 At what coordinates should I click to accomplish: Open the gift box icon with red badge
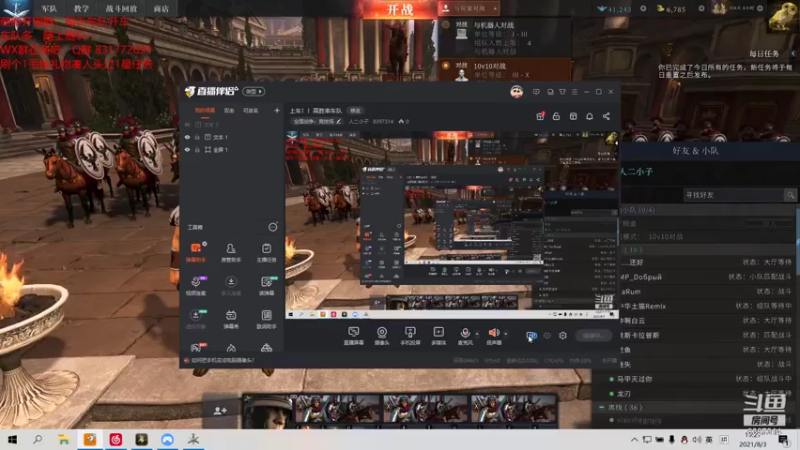pos(540,116)
